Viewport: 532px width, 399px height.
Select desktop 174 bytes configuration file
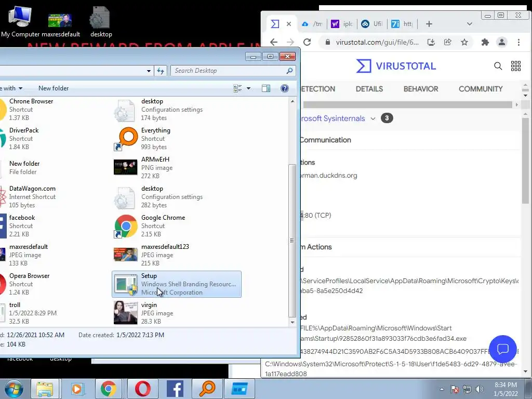coord(177,109)
